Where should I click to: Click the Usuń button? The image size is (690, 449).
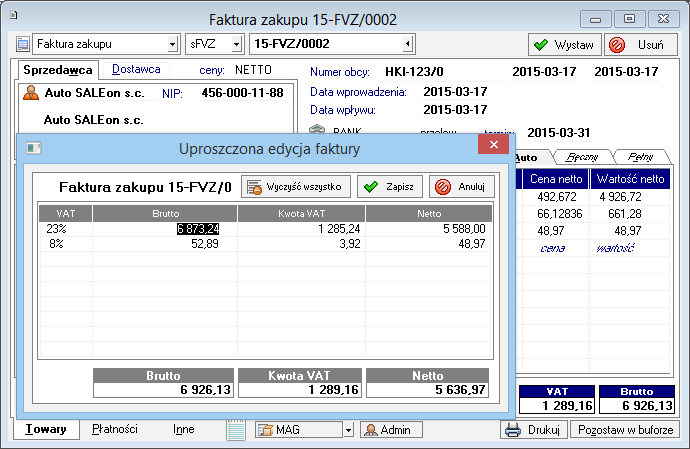(x=641, y=44)
